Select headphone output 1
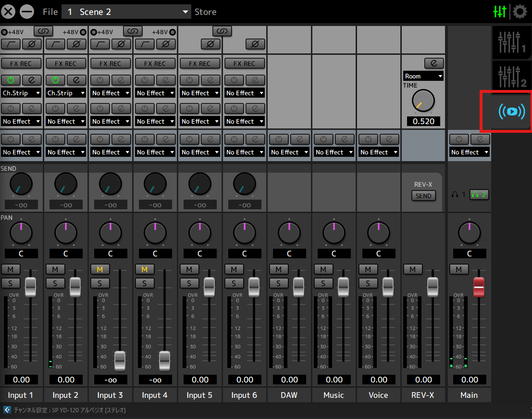The width and height of the screenshot is (532, 419). (459, 195)
